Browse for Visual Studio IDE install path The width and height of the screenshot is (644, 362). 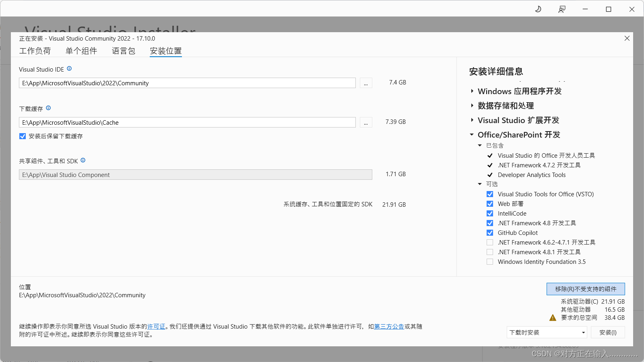click(x=366, y=83)
